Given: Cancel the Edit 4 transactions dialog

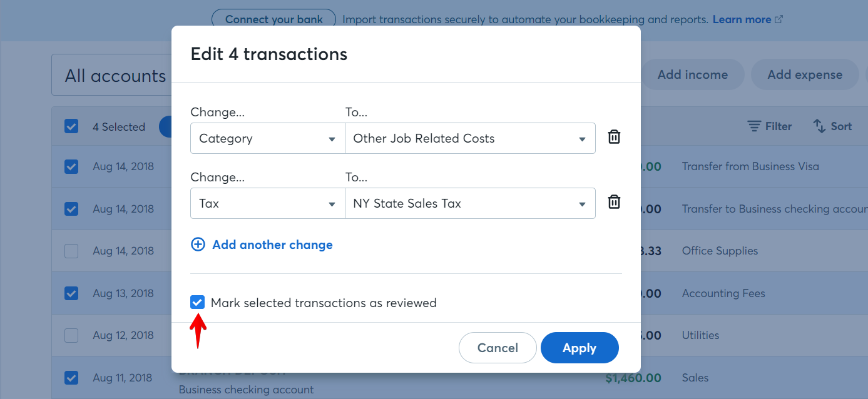Looking at the screenshot, I should tap(498, 348).
